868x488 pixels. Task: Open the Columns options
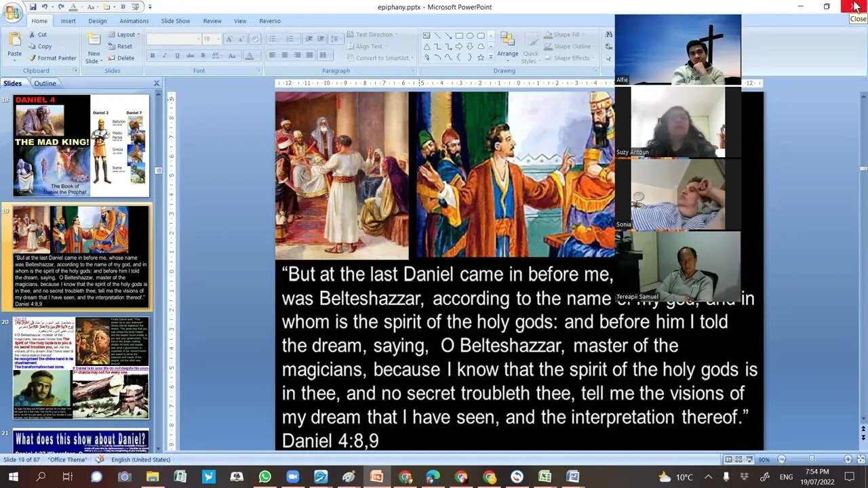click(325, 56)
